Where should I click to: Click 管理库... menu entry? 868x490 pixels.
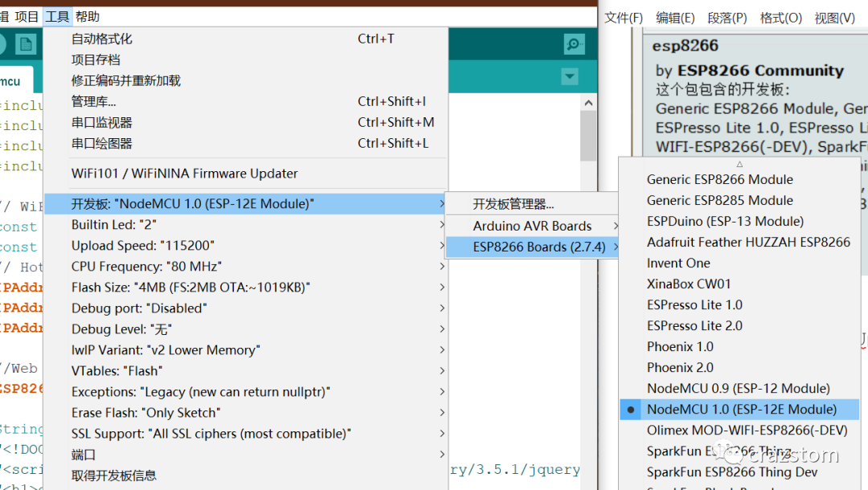(93, 101)
